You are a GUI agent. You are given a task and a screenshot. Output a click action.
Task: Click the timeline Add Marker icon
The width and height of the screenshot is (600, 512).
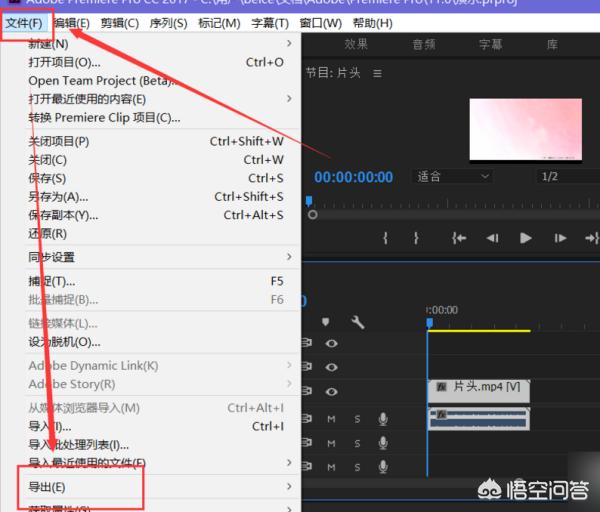tap(325, 322)
